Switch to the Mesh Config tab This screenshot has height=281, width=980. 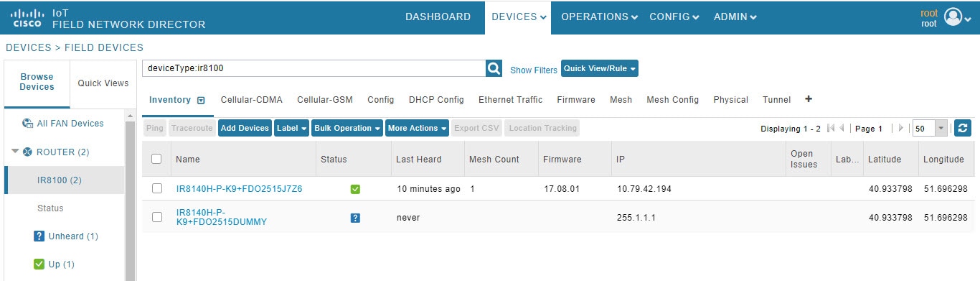[x=672, y=100]
